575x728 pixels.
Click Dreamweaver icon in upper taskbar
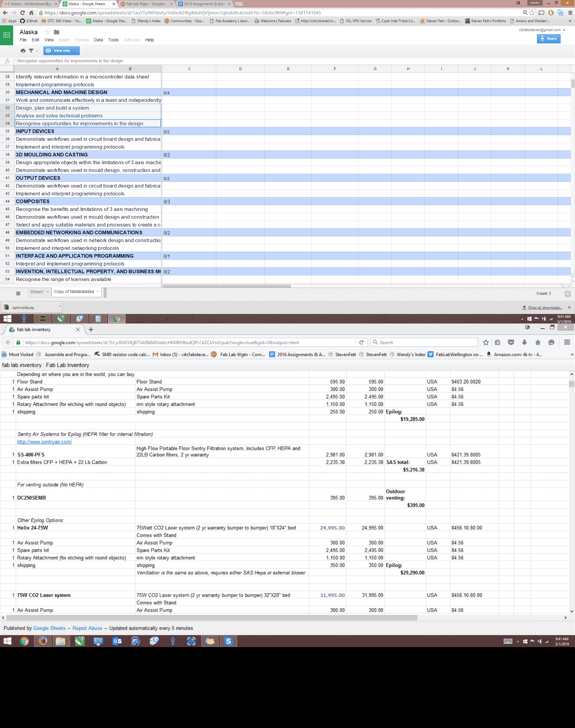pos(43,318)
